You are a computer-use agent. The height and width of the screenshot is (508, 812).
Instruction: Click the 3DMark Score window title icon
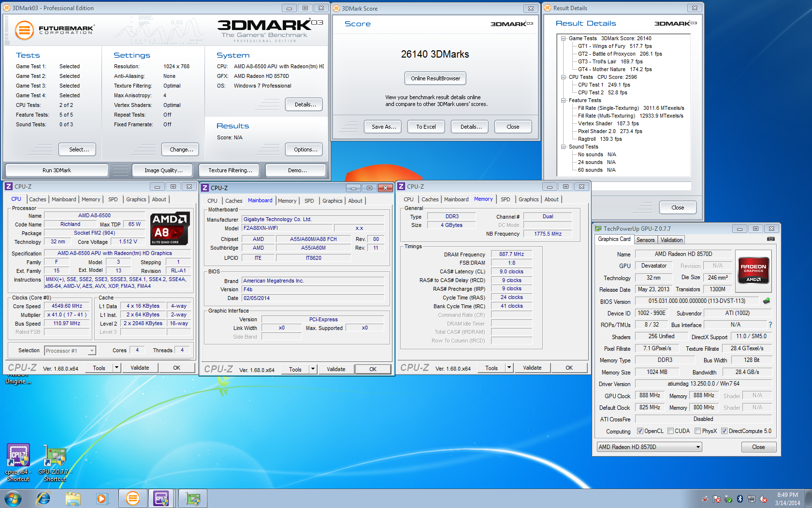tap(337, 8)
